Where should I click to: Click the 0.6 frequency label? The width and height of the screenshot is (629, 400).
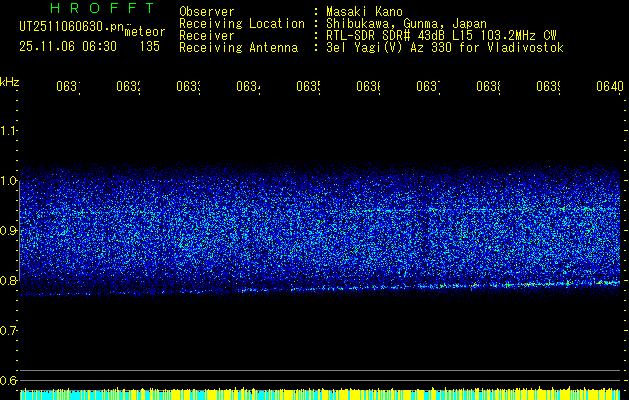tap(8, 380)
